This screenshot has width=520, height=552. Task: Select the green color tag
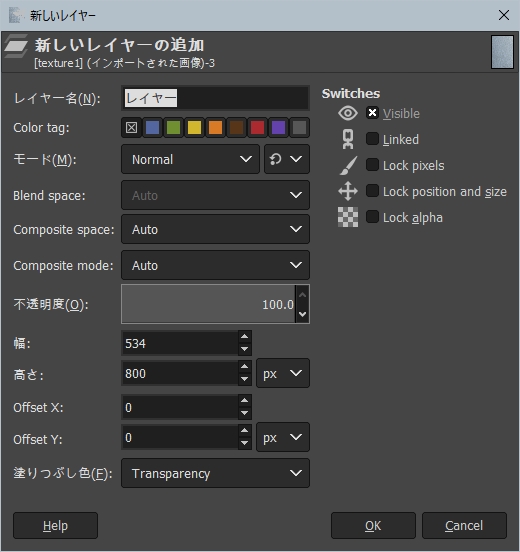click(173, 127)
